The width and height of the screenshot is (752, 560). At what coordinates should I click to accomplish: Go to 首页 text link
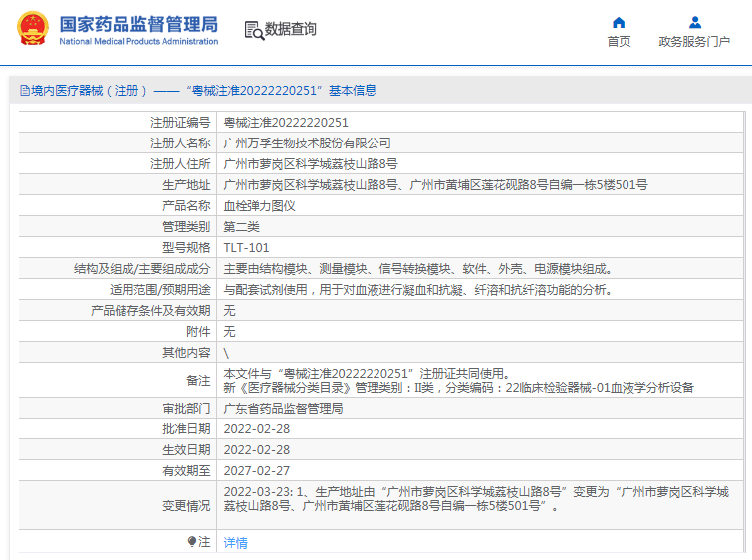pyautogui.click(x=619, y=42)
